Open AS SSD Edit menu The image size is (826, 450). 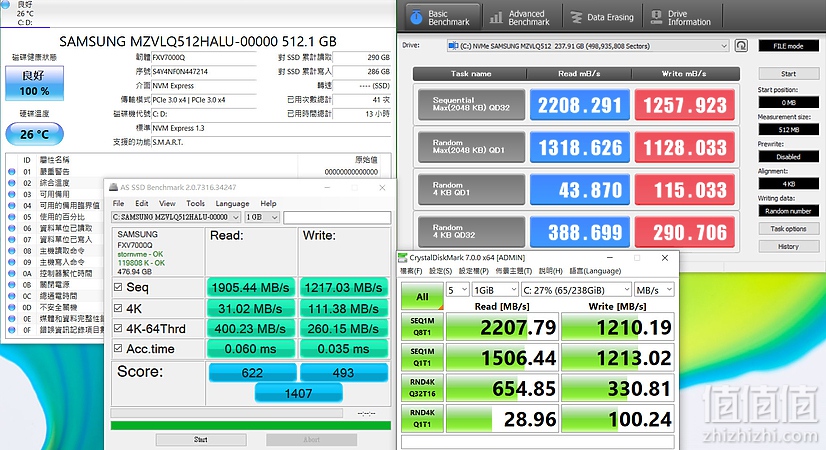coord(142,203)
